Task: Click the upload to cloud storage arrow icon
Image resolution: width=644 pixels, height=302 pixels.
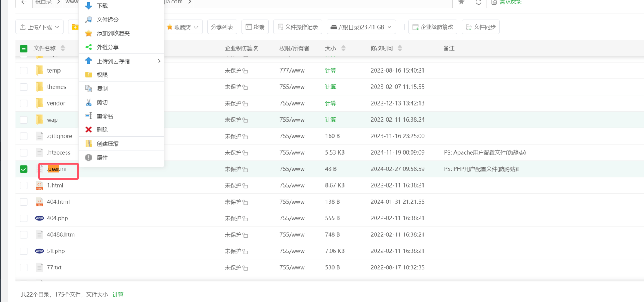Action: pyautogui.click(x=89, y=61)
